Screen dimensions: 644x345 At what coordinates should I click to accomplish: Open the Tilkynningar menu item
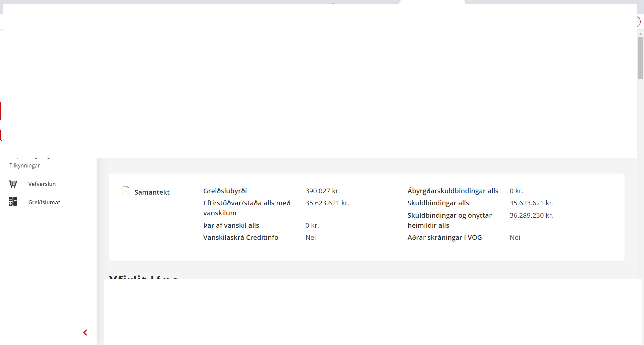click(24, 165)
